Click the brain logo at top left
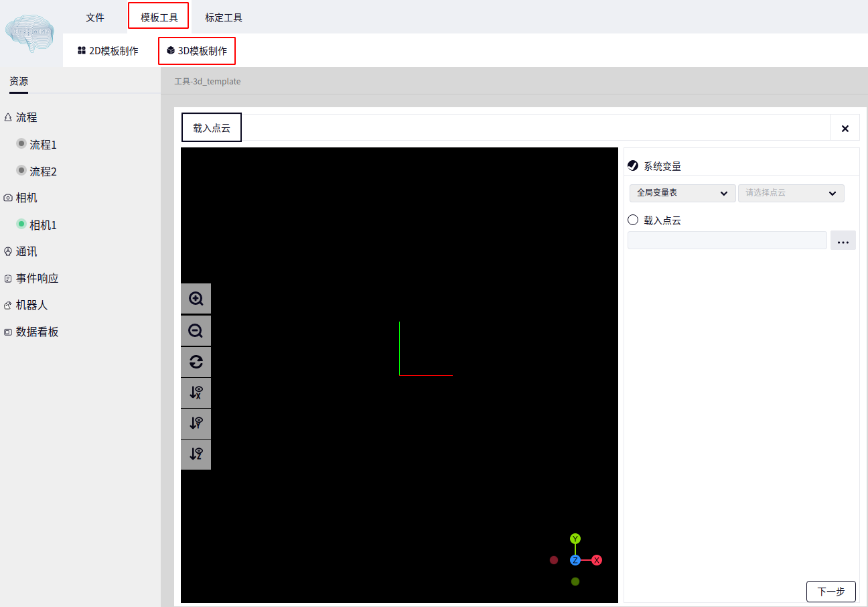 [30, 33]
